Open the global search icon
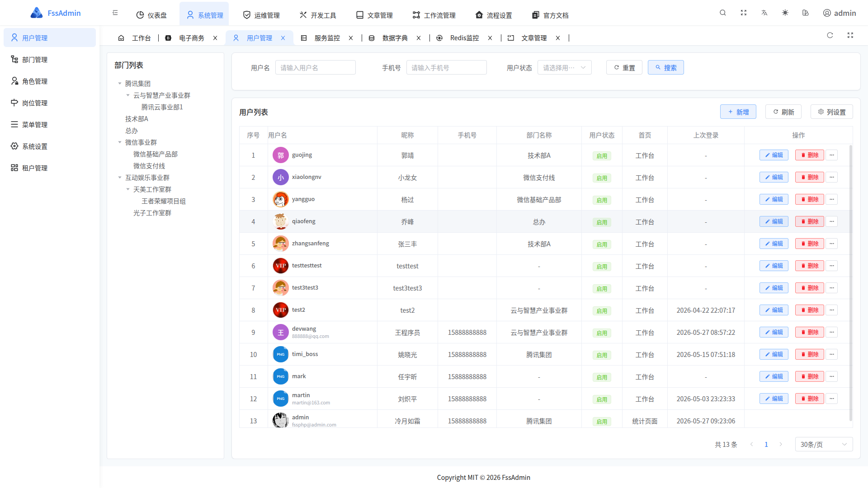 click(x=723, y=13)
